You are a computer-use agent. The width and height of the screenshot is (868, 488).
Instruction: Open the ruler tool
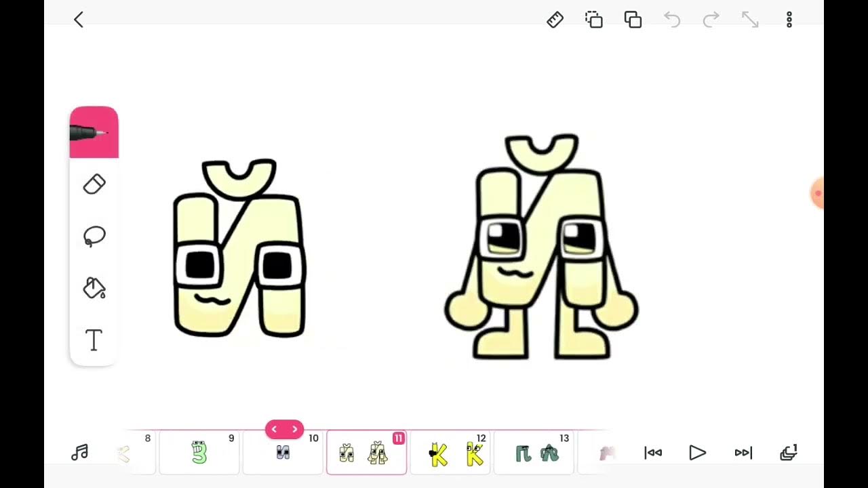point(555,20)
